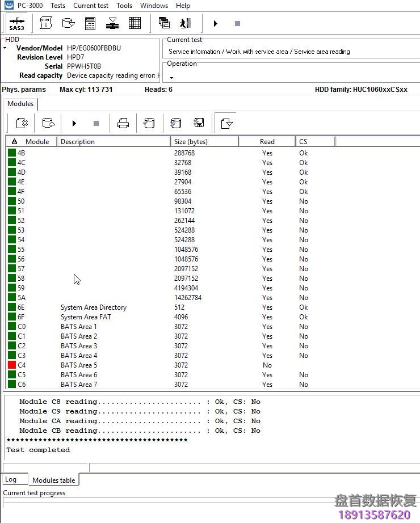Click the small status field below the log
The width and height of the screenshot is (420, 523).
pos(46,467)
